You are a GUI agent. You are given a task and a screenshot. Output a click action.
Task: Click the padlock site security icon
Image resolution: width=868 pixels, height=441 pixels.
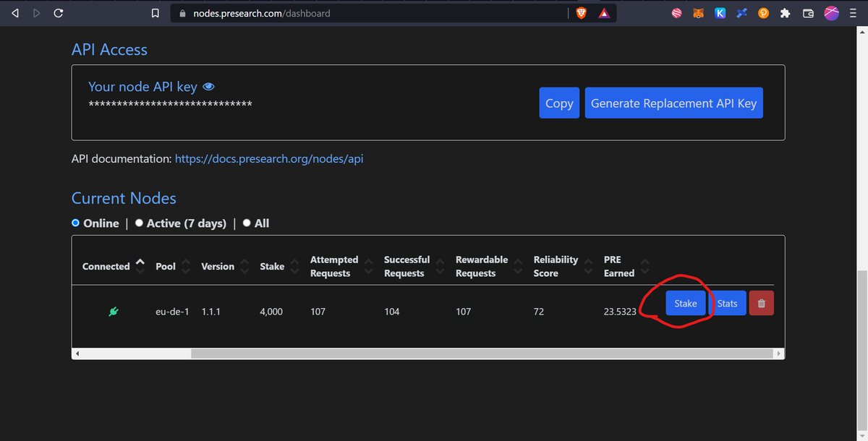(x=182, y=13)
